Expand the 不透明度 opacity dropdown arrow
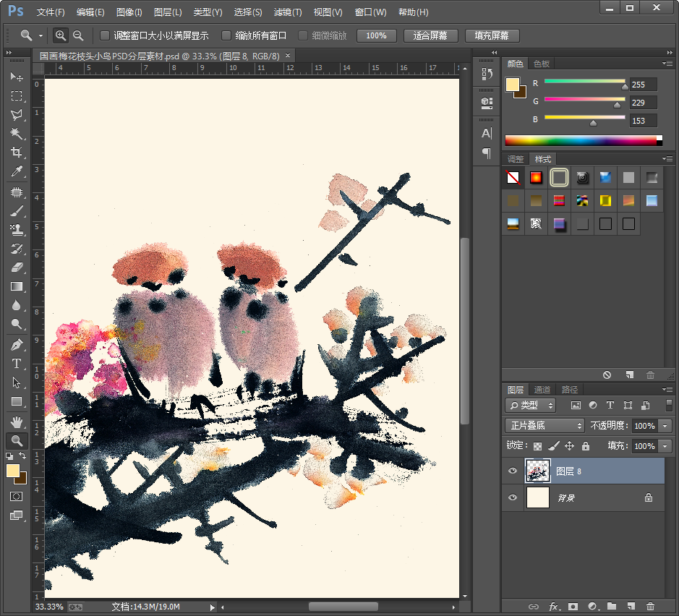This screenshot has height=616, width=679. [665, 426]
